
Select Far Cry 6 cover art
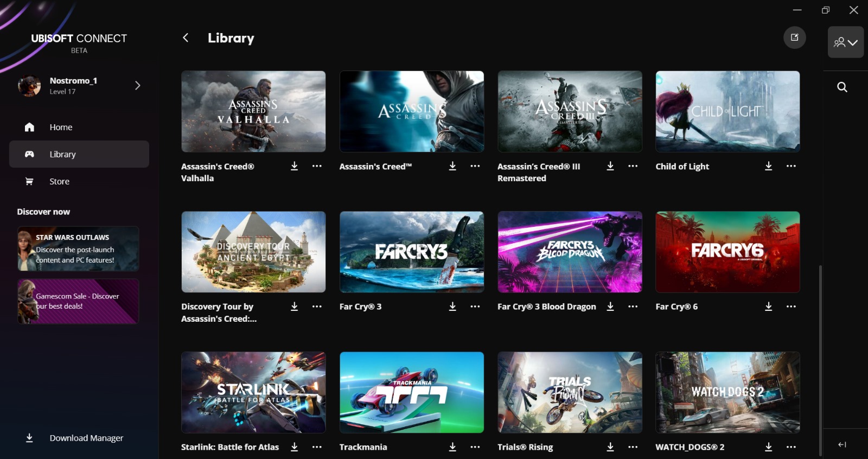[x=727, y=252]
